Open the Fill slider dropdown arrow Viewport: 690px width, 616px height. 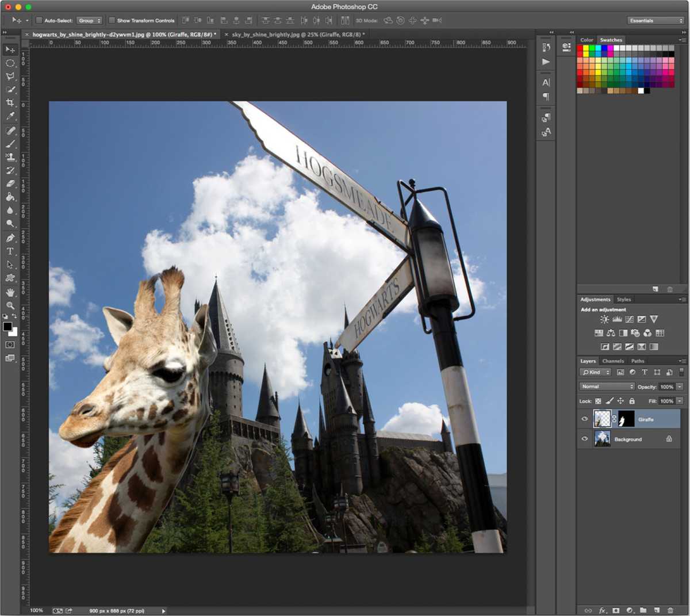click(x=680, y=401)
